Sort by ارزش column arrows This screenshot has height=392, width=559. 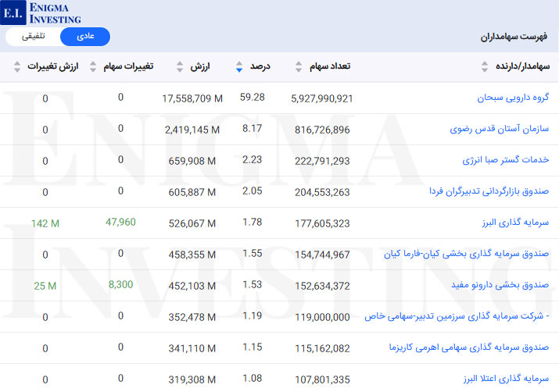tap(180, 66)
